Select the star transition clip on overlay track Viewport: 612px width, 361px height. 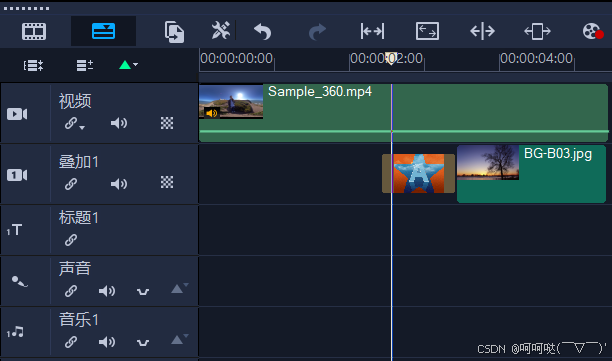click(x=418, y=173)
